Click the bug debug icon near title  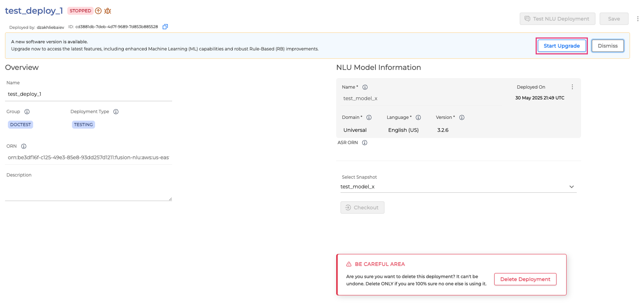click(x=108, y=11)
